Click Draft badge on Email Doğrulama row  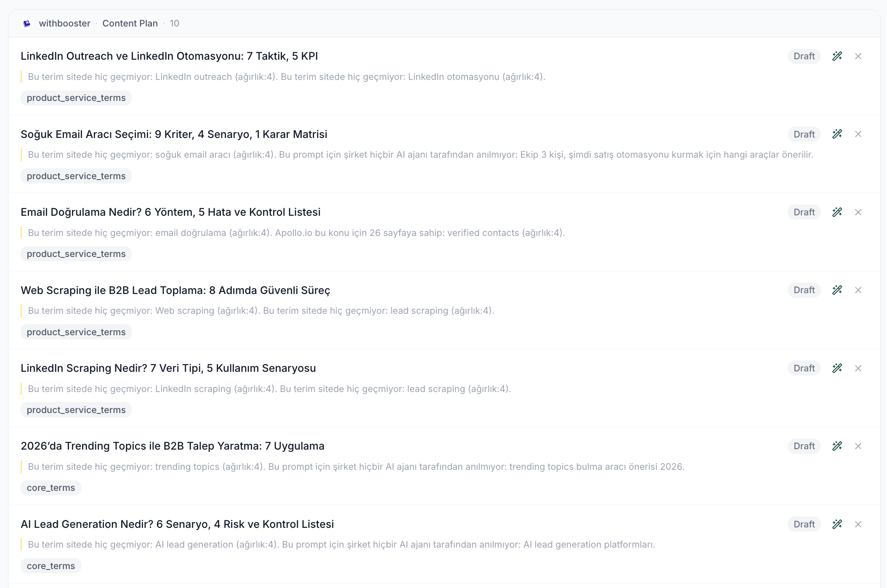804,212
